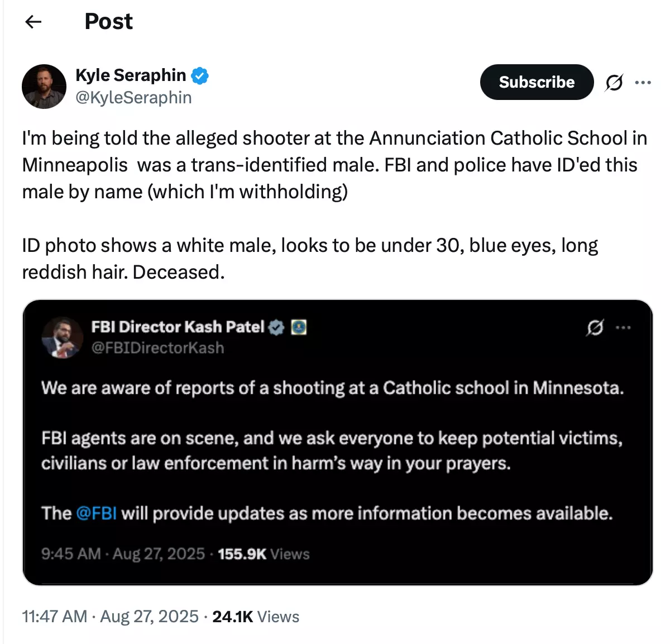Screen dimensions: 670x644
Task: Click the Grok icon beside Subscribe
Action: pyautogui.click(x=614, y=83)
